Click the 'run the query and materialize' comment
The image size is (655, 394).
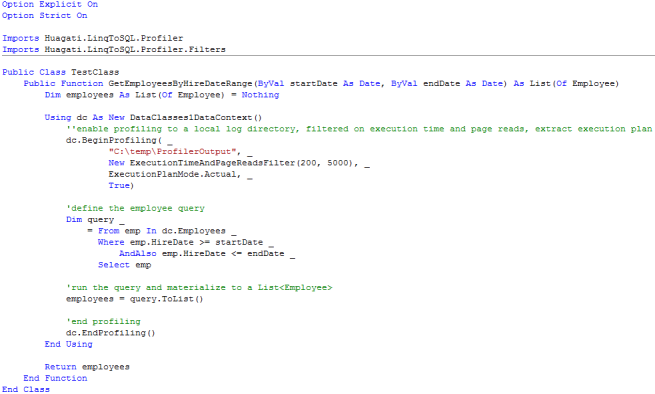pos(199,287)
